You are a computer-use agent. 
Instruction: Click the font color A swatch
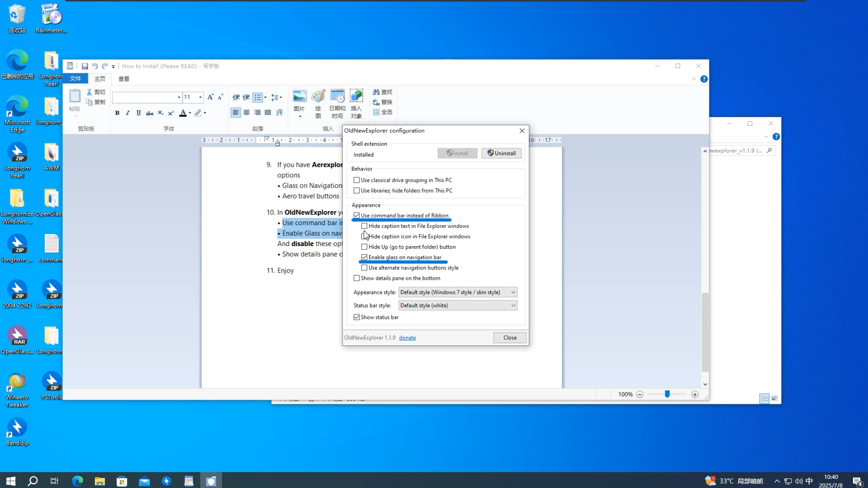tap(183, 113)
